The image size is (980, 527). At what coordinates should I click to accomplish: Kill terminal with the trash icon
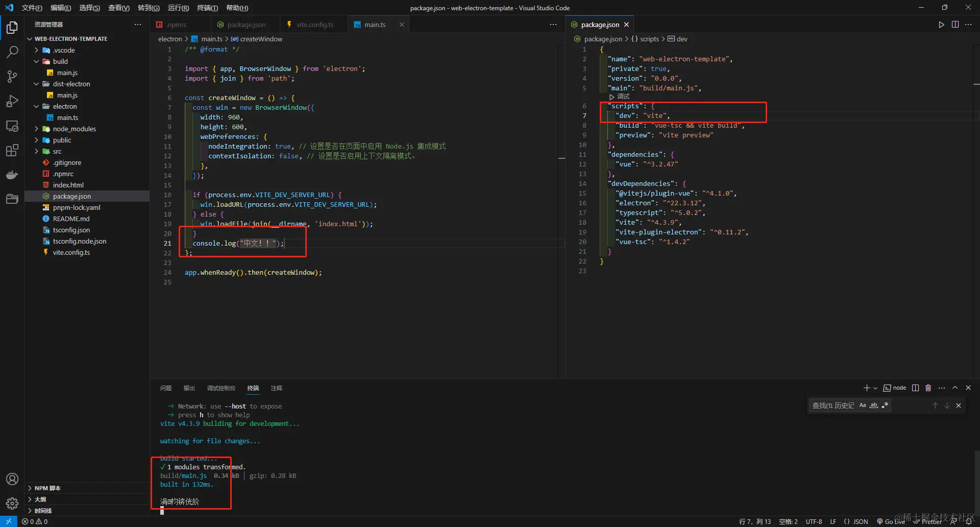pyautogui.click(x=928, y=388)
